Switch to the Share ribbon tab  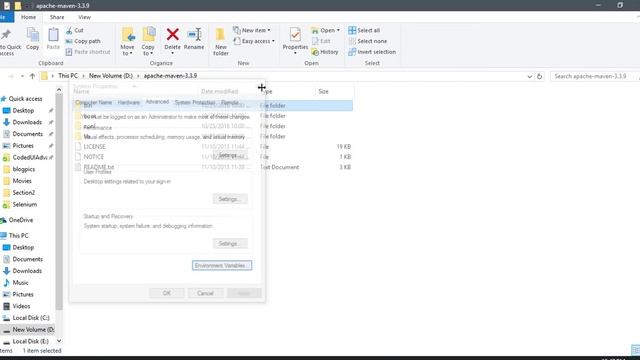[57, 17]
